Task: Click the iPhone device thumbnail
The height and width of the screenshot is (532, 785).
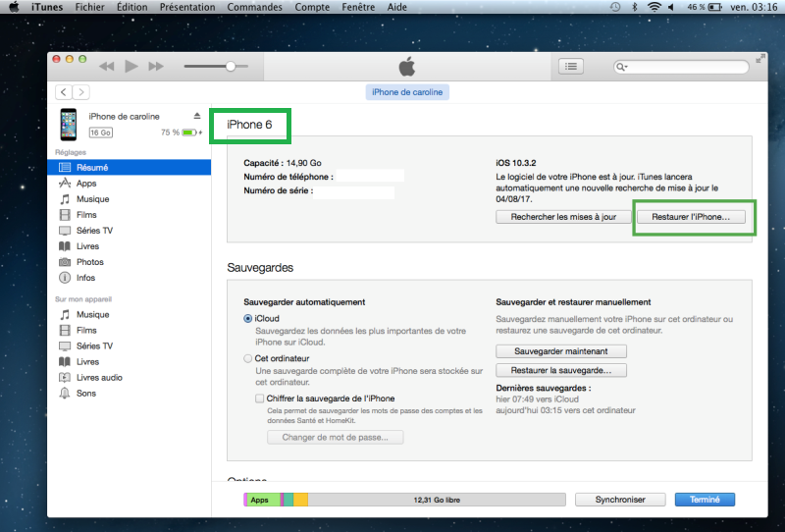Action: pyautogui.click(x=69, y=125)
